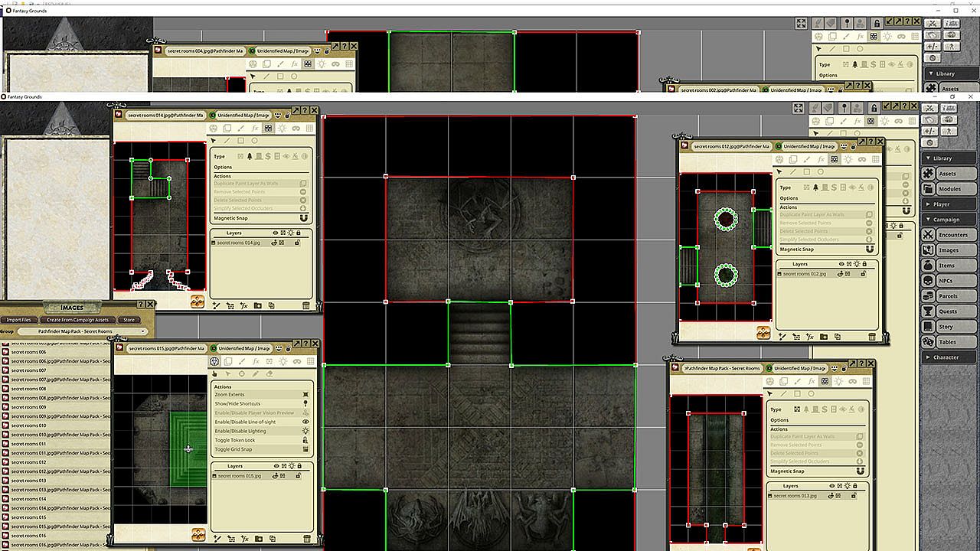Screen dimensions: 980x551
Task: Click duplicate layer icon in 012 window
Action: 838,336
